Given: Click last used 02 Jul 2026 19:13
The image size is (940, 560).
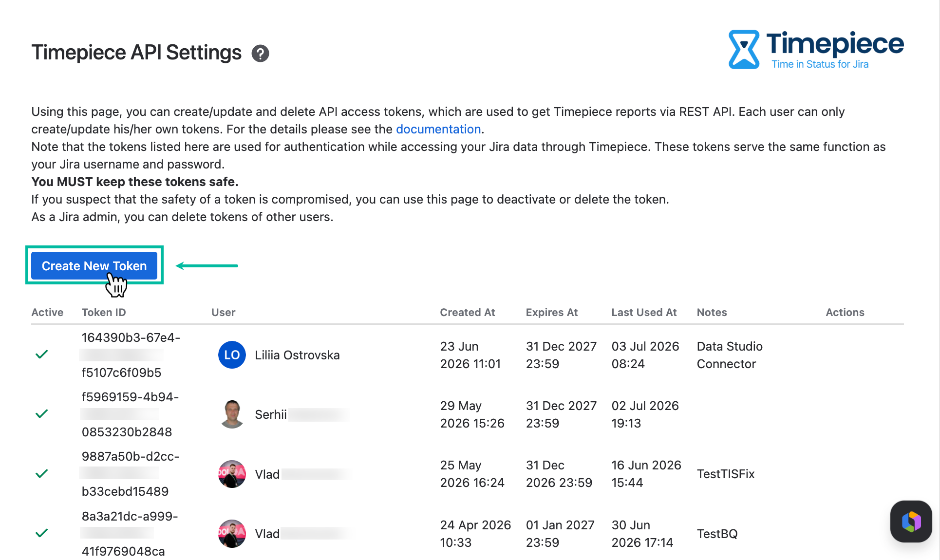Looking at the screenshot, I should click(645, 414).
